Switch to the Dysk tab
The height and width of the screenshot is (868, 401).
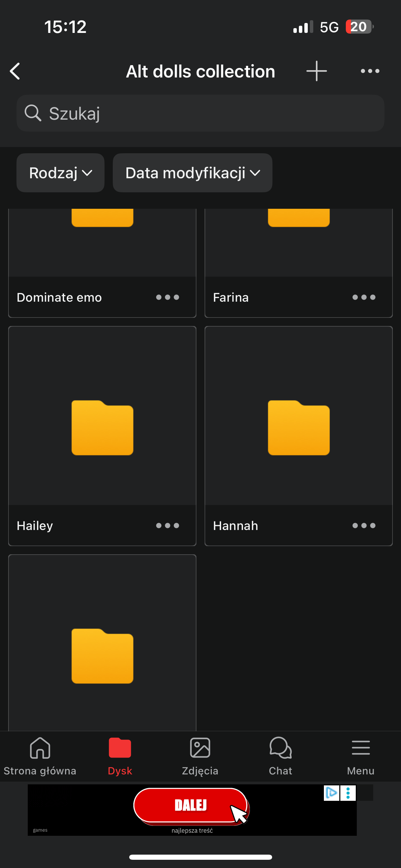[x=120, y=757]
